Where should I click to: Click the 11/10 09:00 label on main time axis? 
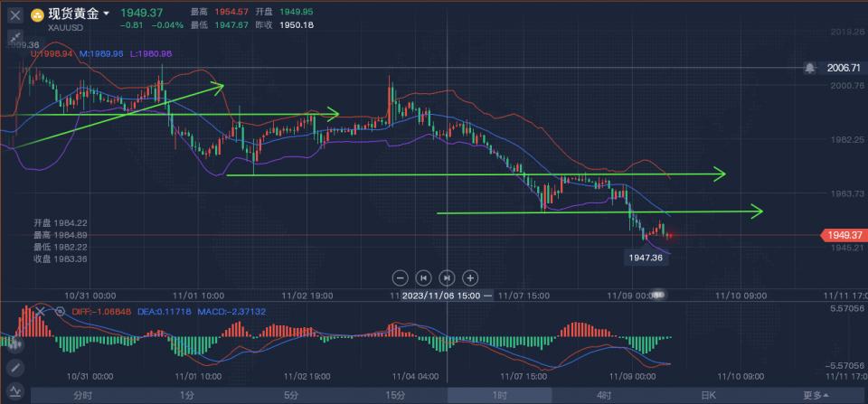(741, 296)
